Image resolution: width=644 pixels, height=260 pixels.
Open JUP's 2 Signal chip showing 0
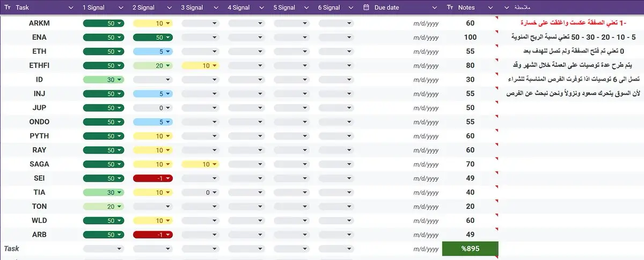point(152,108)
